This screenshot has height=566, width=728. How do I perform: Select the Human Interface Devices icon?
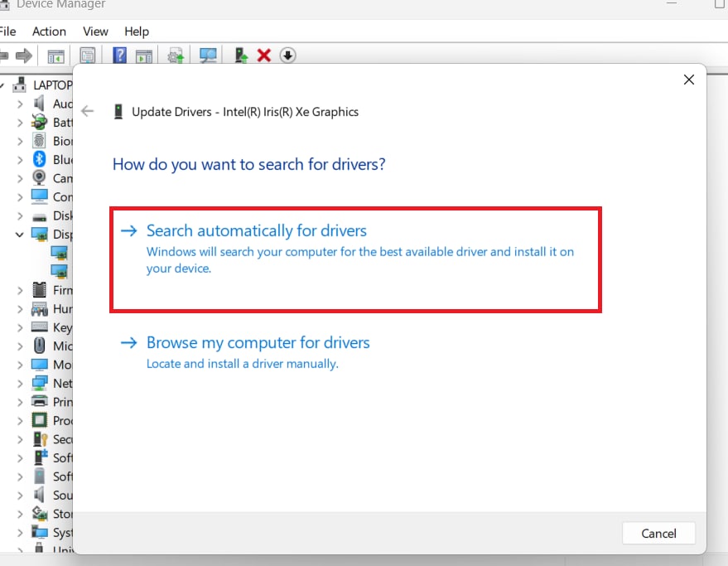coord(40,308)
